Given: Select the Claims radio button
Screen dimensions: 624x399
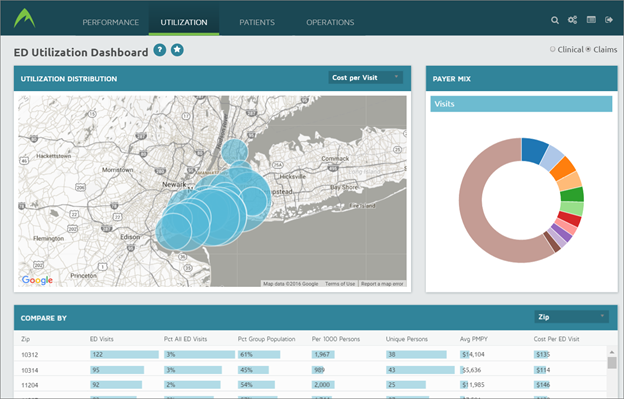Looking at the screenshot, I should [x=588, y=49].
